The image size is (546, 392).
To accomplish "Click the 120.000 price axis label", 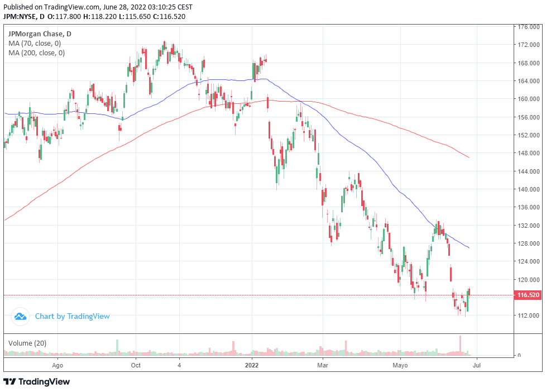I will 529,279.
